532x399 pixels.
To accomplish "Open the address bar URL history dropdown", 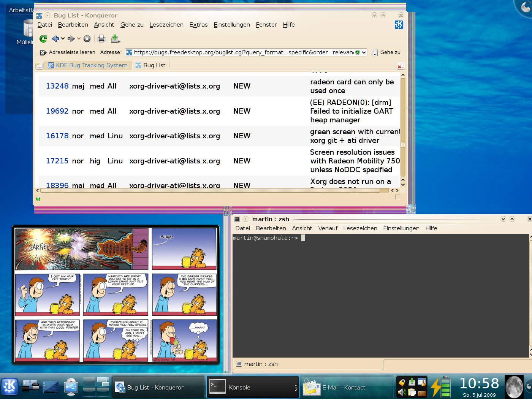I will (364, 52).
